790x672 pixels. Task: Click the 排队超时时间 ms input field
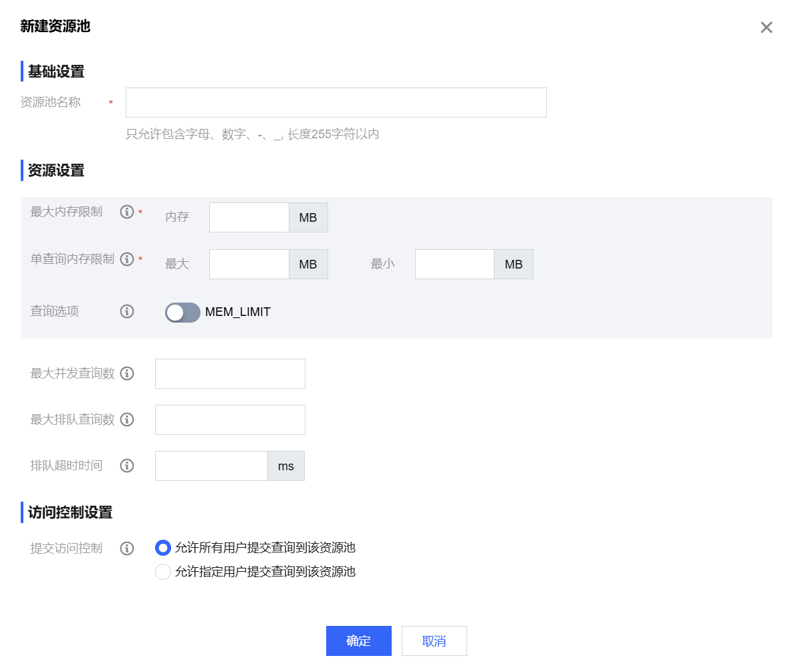(211, 466)
